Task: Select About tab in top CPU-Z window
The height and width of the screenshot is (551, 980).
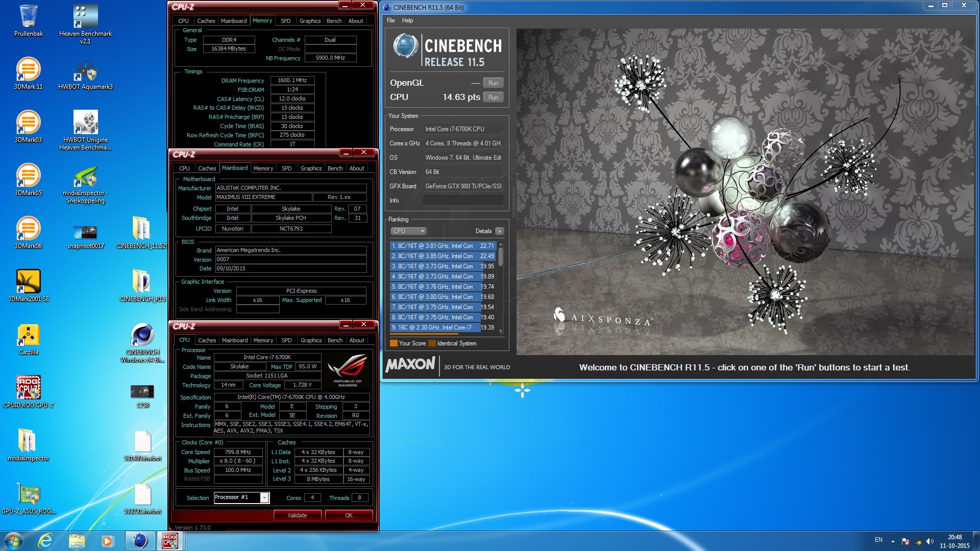Action: (x=356, y=21)
